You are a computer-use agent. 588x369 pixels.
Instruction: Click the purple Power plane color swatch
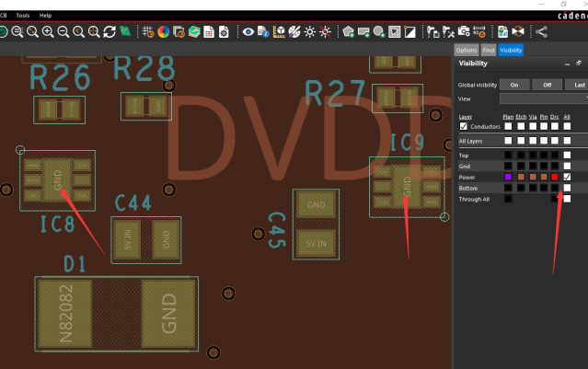507,177
